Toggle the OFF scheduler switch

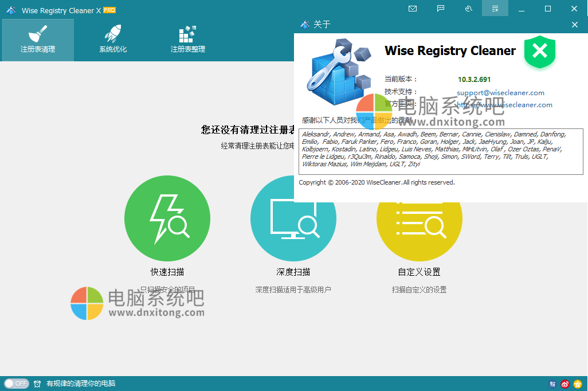tap(17, 384)
